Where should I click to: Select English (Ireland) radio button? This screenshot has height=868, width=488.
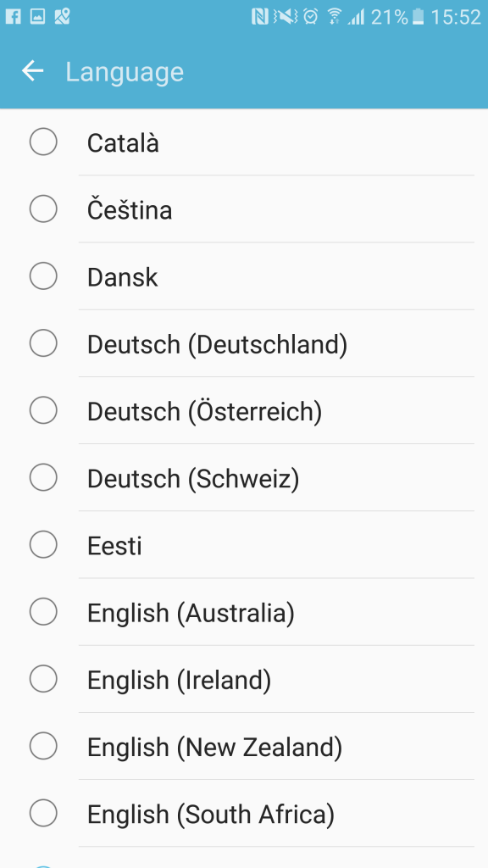[43, 679]
